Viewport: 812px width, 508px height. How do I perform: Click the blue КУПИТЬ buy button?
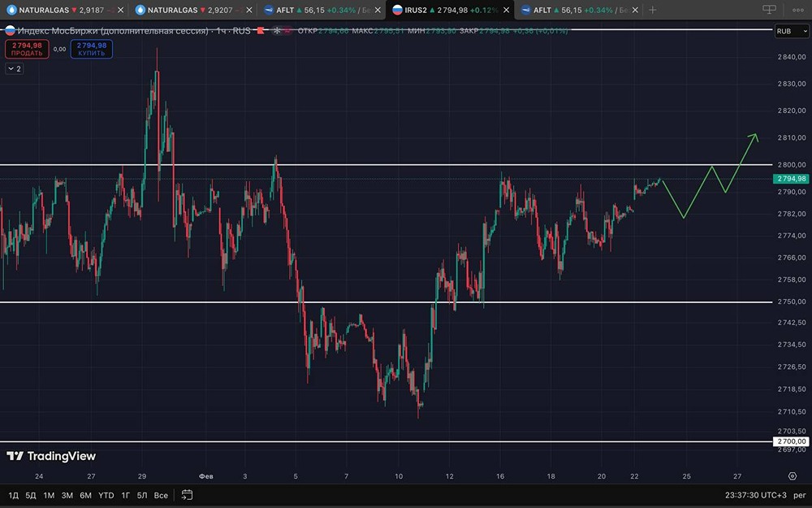tap(92, 50)
